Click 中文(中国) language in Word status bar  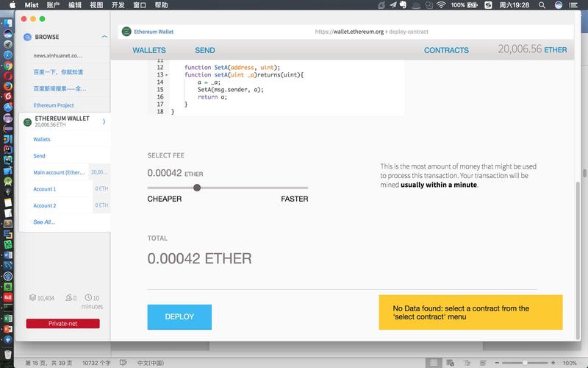[151, 363]
